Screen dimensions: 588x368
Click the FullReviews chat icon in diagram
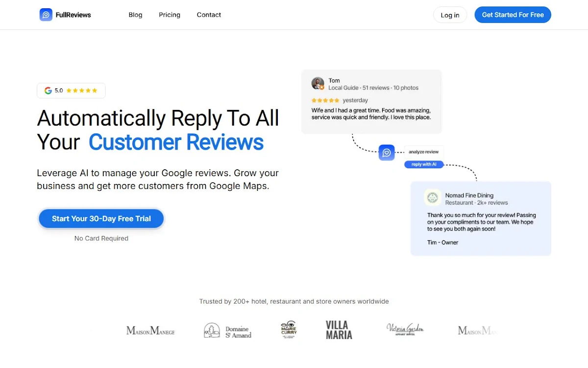pos(387,152)
